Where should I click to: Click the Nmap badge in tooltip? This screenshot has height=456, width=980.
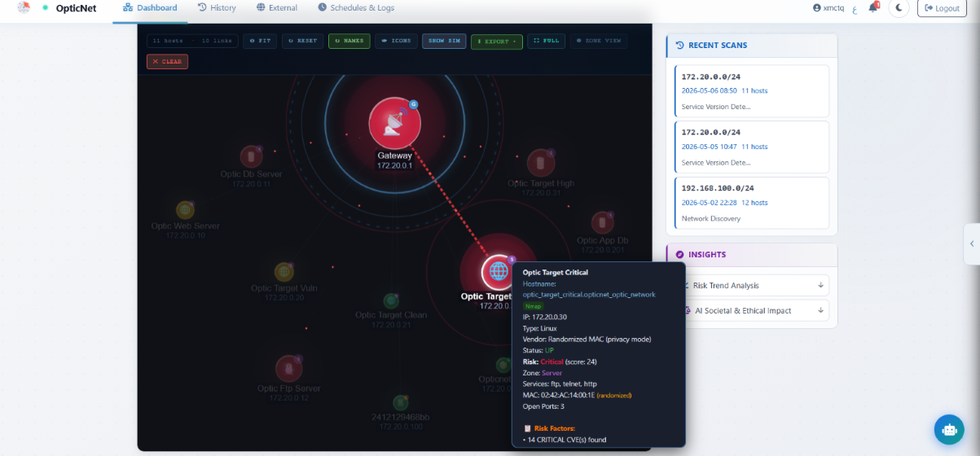[x=532, y=306]
